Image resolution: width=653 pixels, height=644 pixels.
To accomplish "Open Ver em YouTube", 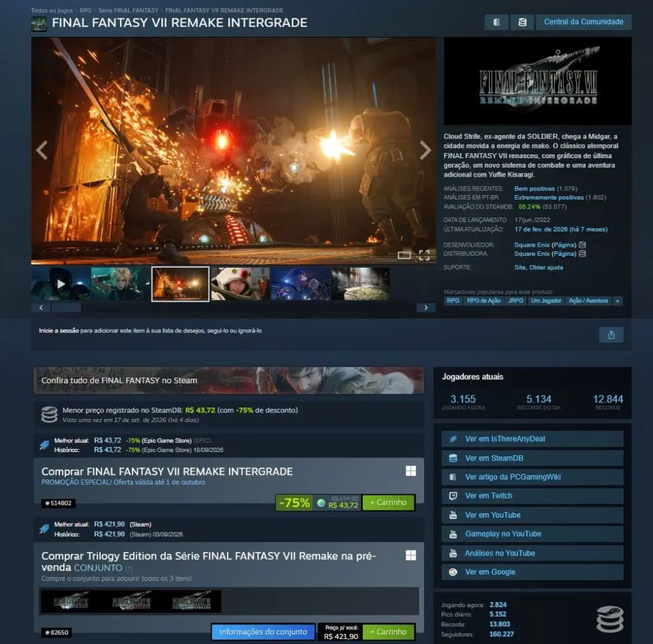I will pos(532,515).
